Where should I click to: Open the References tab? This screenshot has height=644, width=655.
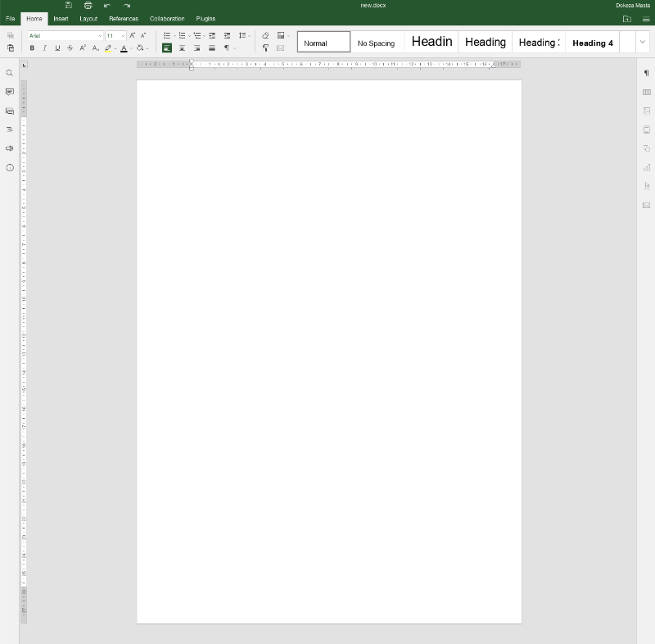[124, 18]
